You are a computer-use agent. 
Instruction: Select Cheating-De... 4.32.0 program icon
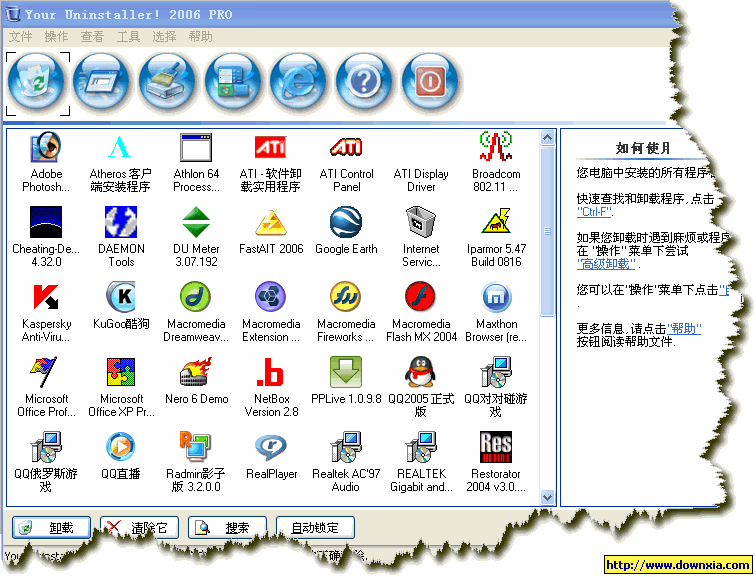pos(46,222)
